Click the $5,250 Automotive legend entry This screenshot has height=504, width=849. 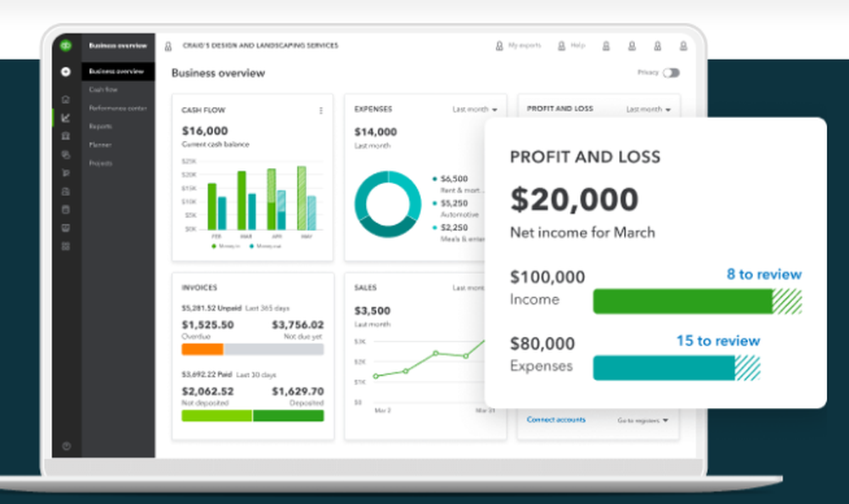455,209
